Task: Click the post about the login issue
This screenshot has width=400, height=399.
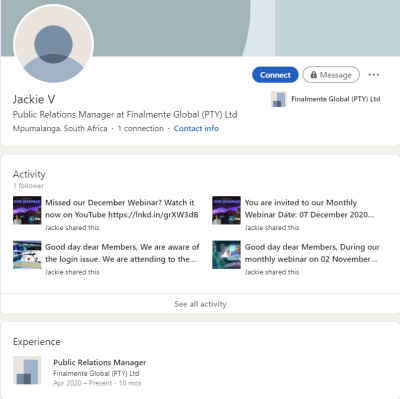Action: click(x=122, y=253)
